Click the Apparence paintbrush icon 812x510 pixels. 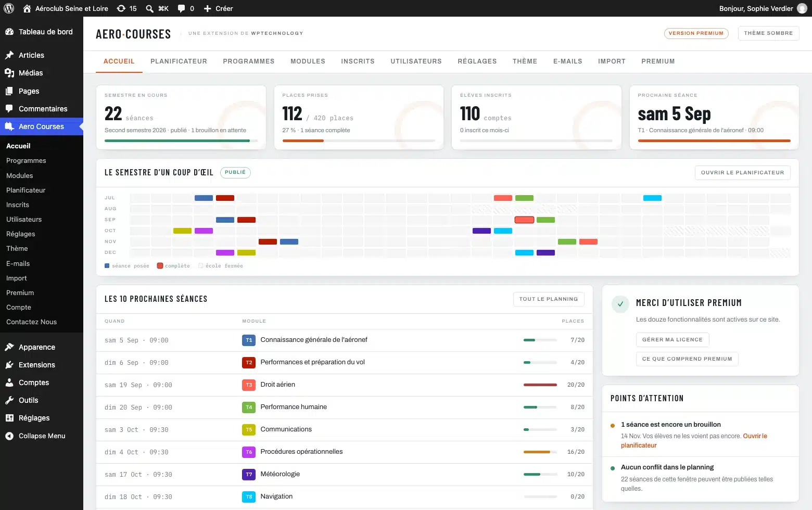click(9, 347)
